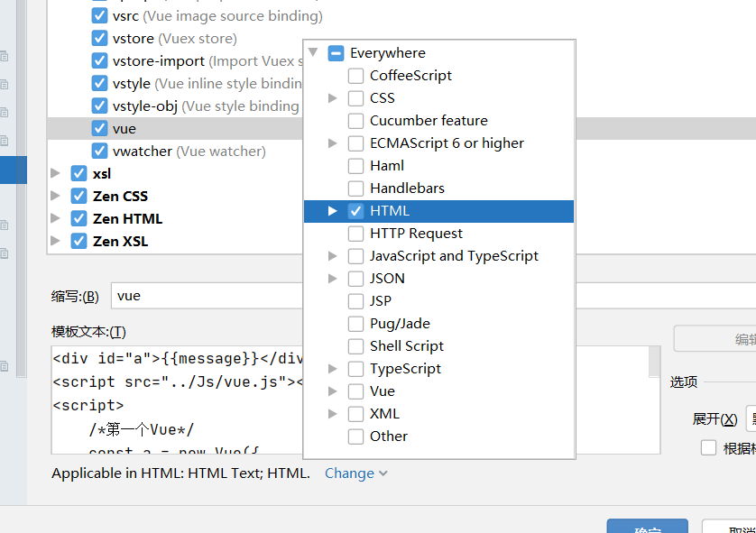
Task: Collapse the Everywhere context tree
Action: coord(313,52)
